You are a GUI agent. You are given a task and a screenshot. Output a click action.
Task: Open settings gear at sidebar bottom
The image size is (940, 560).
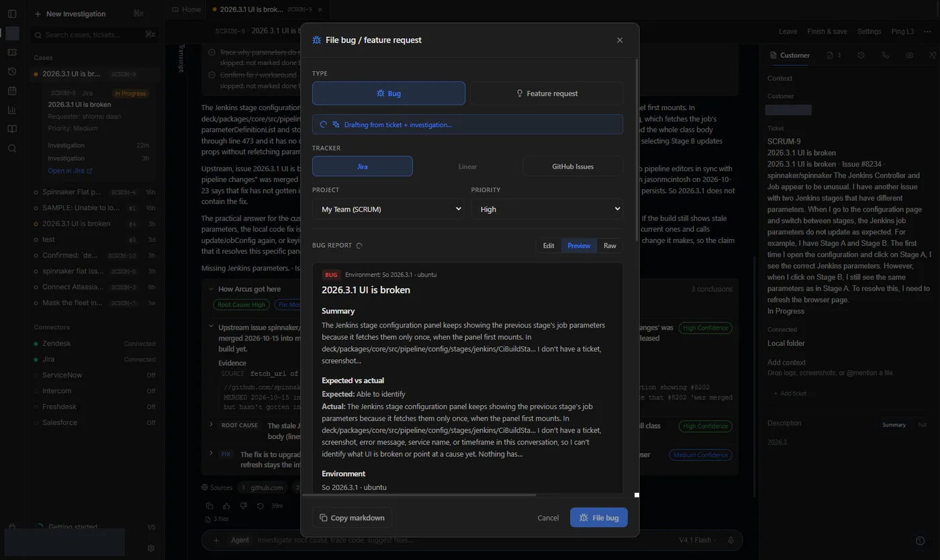pos(151,548)
